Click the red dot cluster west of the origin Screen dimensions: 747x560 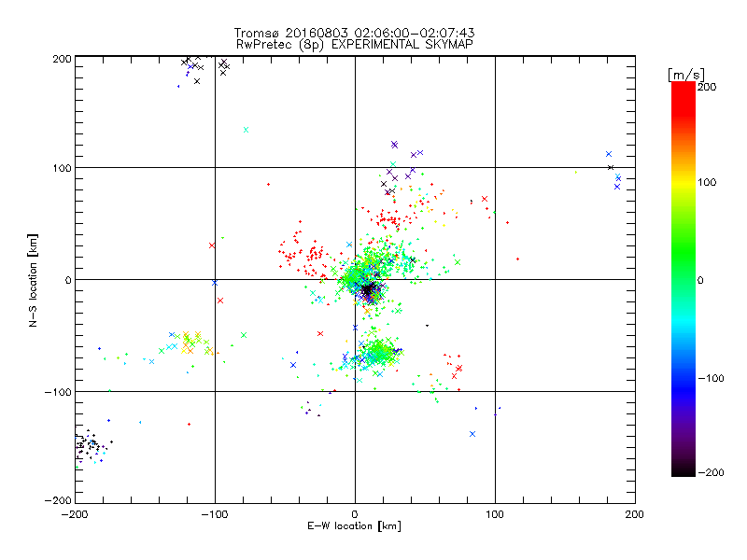click(303, 252)
